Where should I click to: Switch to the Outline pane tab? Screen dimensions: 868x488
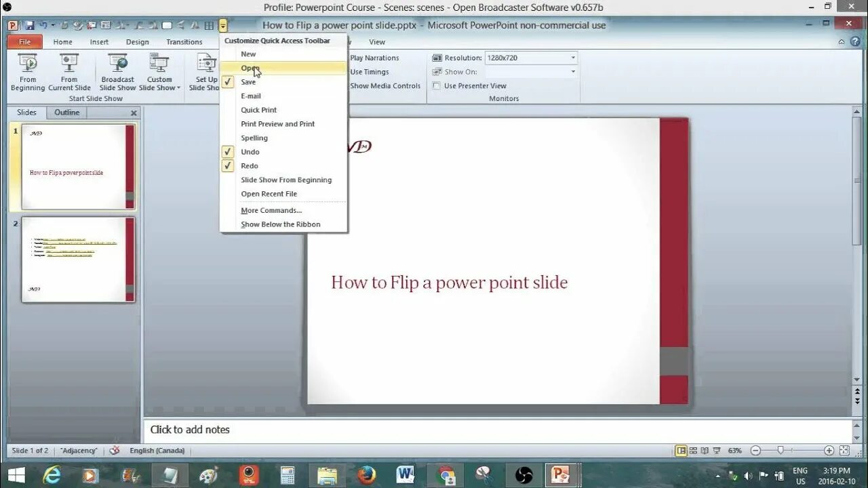point(66,113)
